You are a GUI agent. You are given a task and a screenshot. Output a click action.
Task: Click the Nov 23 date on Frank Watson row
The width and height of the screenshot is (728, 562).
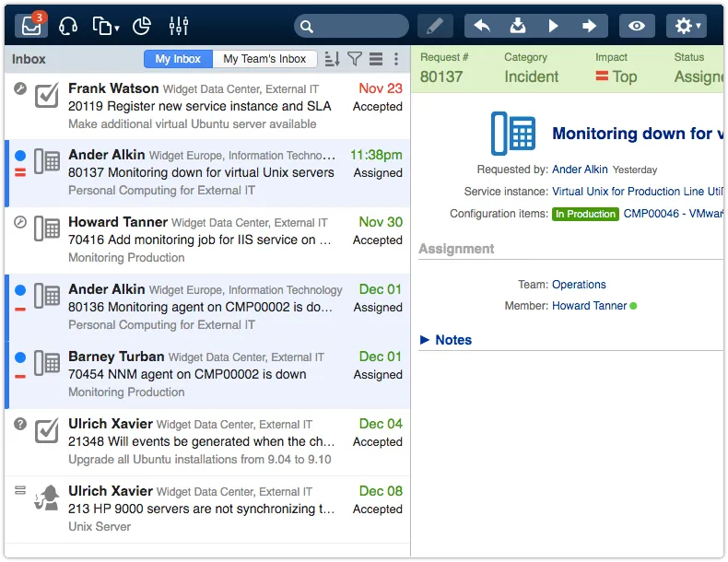(381, 88)
